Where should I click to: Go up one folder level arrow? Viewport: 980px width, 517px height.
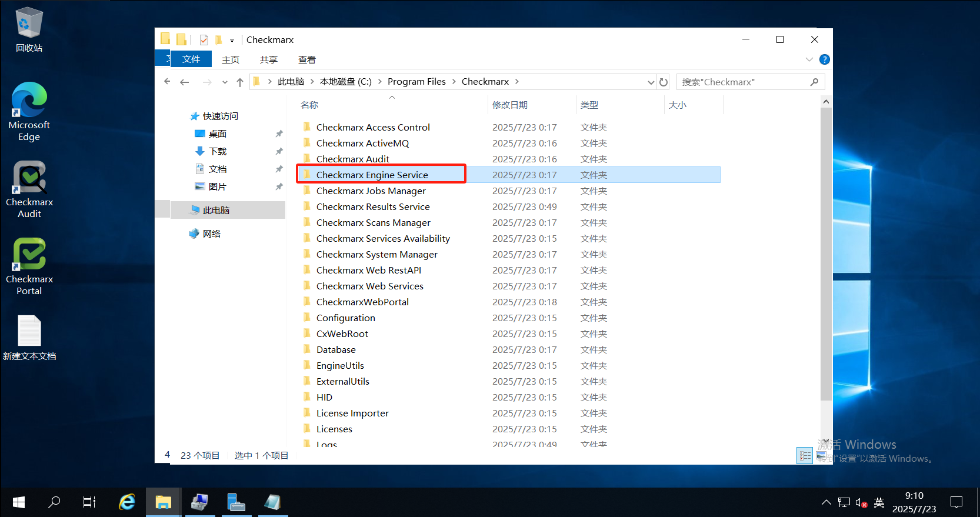tap(240, 82)
